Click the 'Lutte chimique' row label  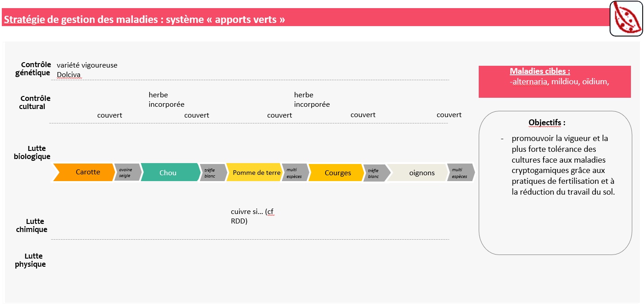[x=32, y=225]
